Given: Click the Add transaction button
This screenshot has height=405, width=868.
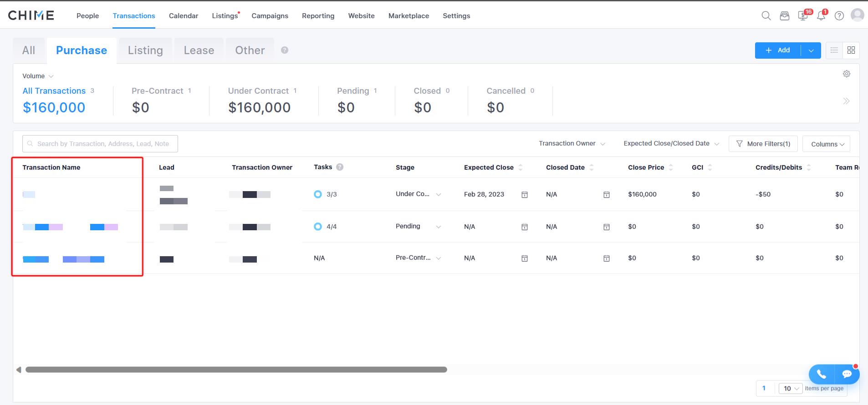Looking at the screenshot, I should 778,51.
